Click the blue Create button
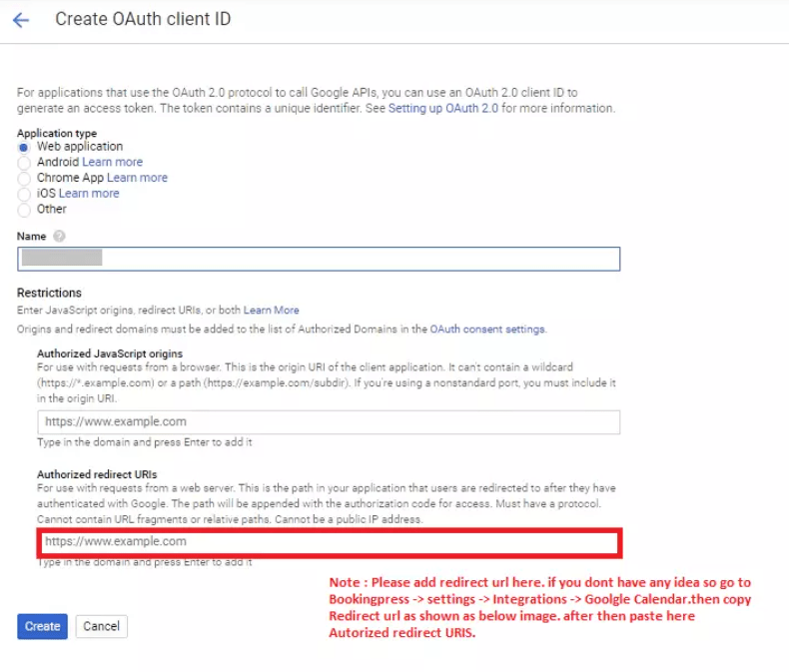Image resolution: width=789 pixels, height=672 pixels. (x=42, y=626)
